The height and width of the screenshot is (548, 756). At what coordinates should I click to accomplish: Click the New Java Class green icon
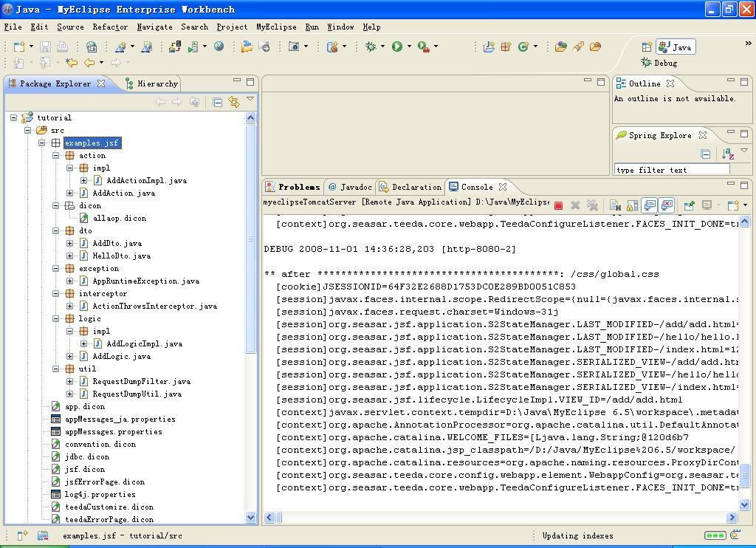coord(523,47)
